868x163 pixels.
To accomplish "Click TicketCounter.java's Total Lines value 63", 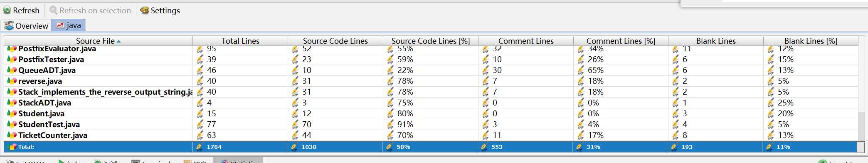I will (x=211, y=135).
